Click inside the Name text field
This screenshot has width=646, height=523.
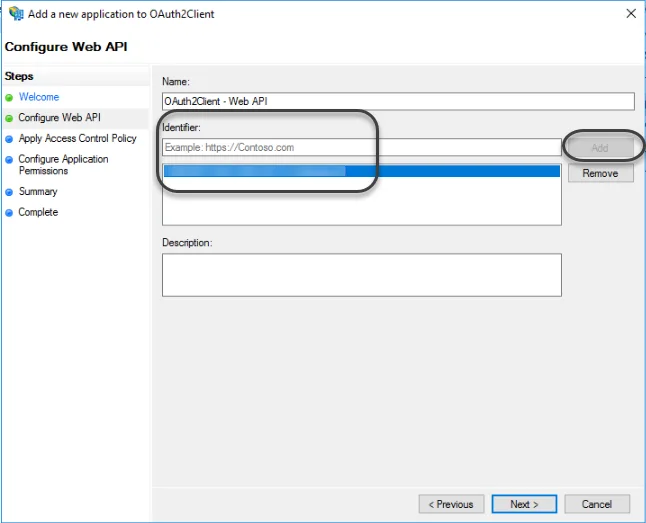[x=398, y=101]
